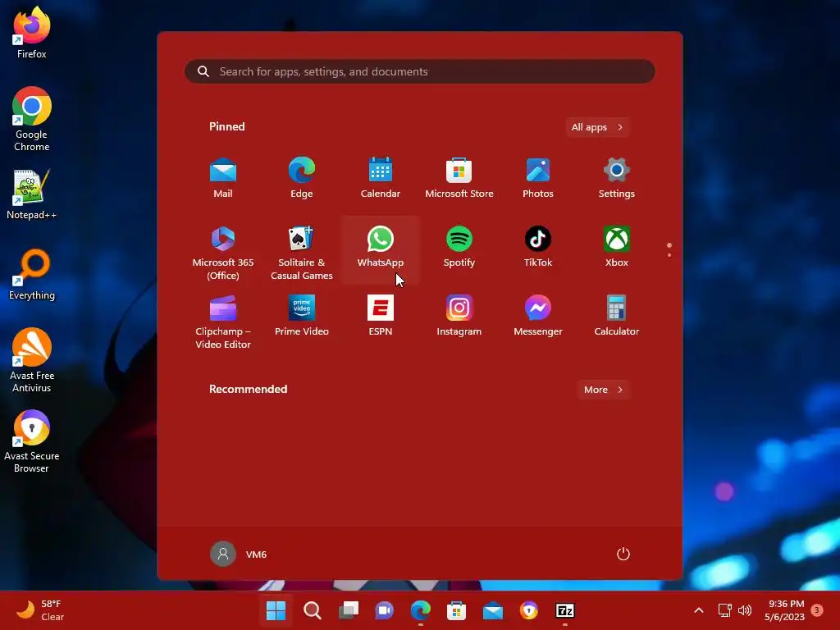
Task: Show More recommended items
Action: click(603, 390)
